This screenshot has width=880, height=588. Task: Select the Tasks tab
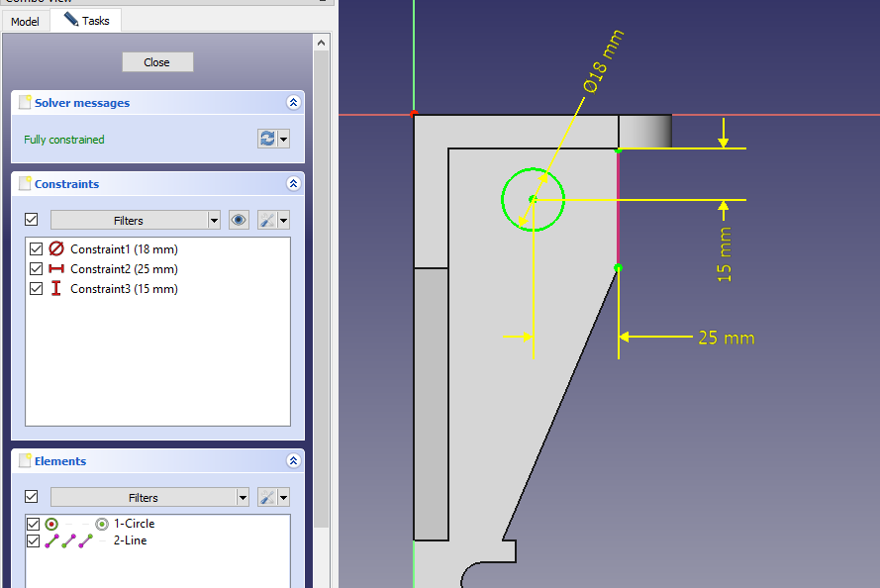click(86, 21)
